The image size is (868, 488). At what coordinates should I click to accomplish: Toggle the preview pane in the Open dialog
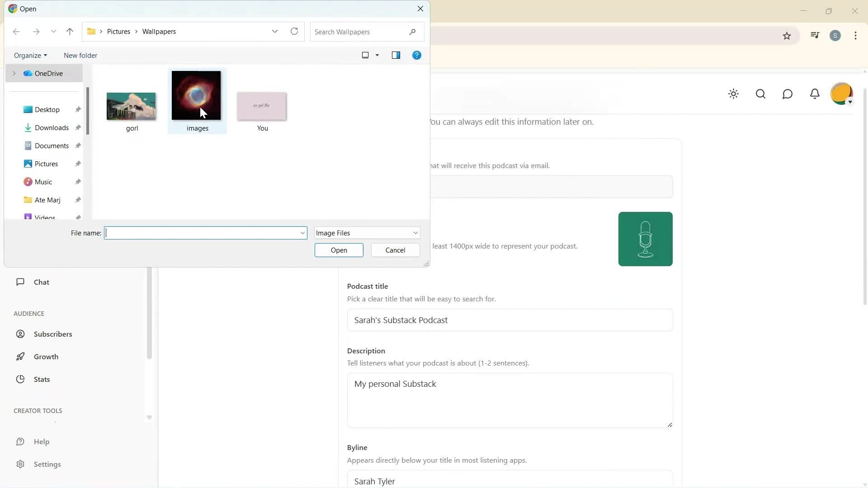tap(396, 55)
